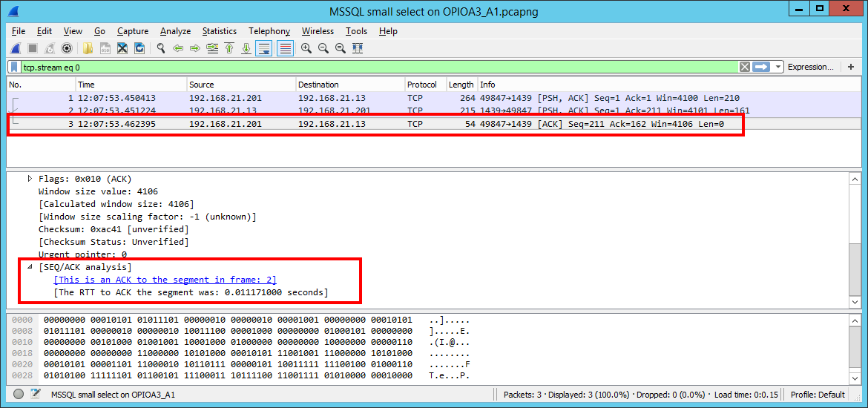The image size is (868, 408).
Task: Open the Tools menu
Action: pyautogui.click(x=357, y=31)
